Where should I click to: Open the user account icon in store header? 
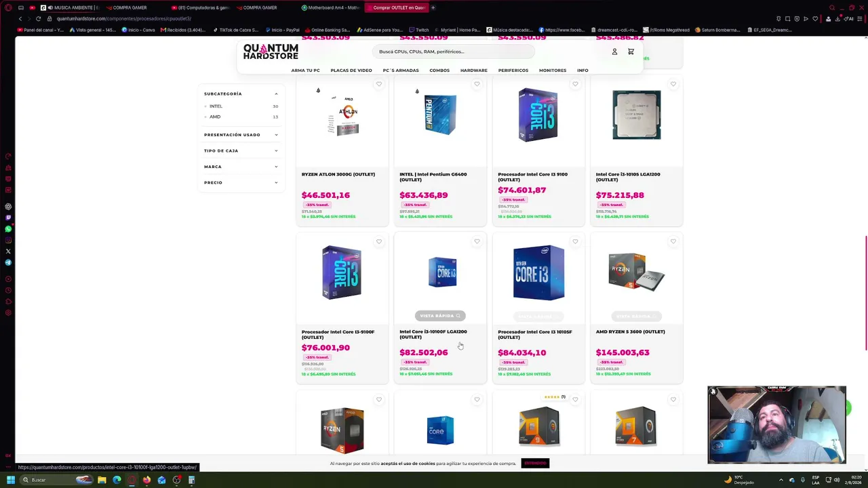pos(614,52)
